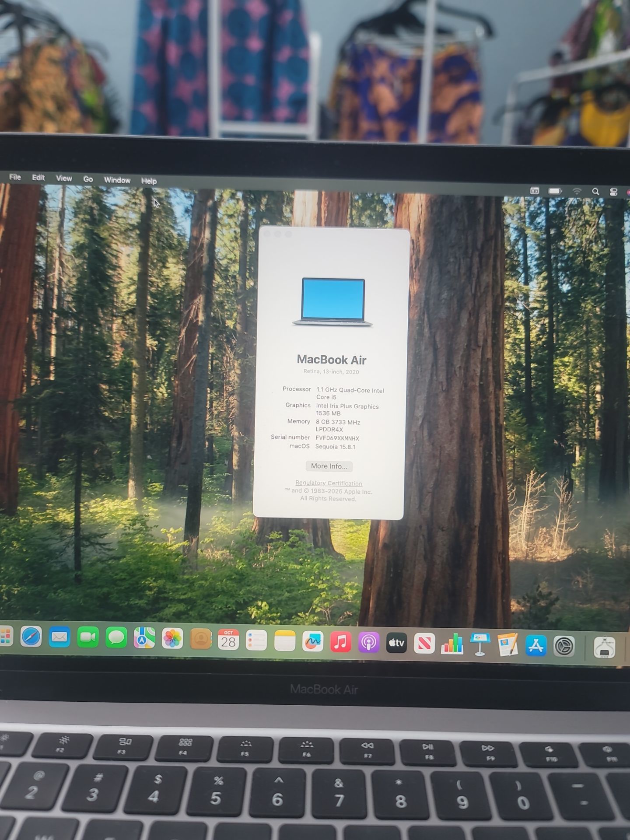Open the Apple TV app
This screenshot has width=630, height=840.
[396, 643]
